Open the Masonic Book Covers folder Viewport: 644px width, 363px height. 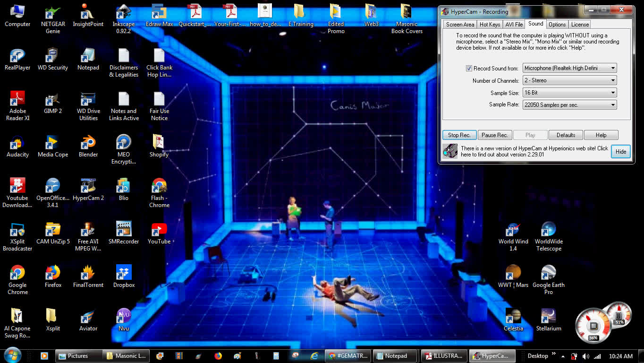(x=407, y=19)
